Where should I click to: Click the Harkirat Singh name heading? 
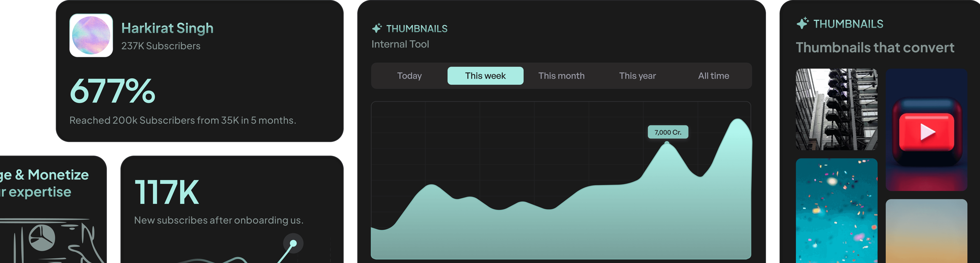167,28
